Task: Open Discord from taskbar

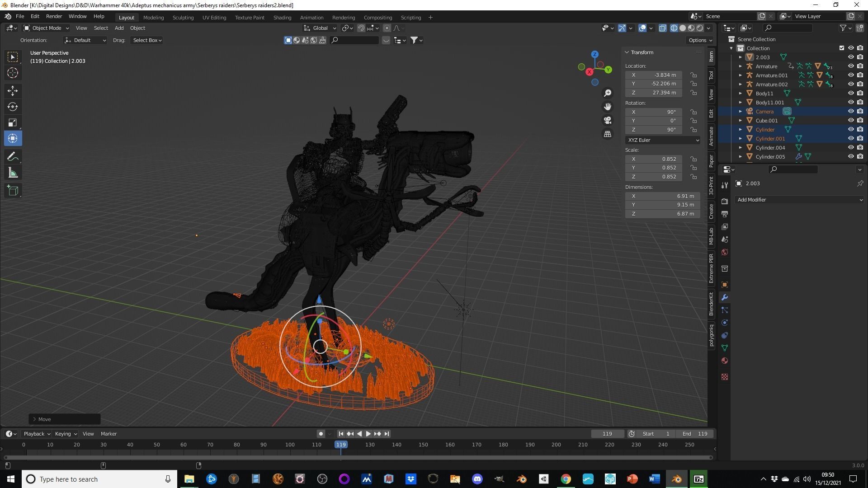Action: pyautogui.click(x=477, y=479)
